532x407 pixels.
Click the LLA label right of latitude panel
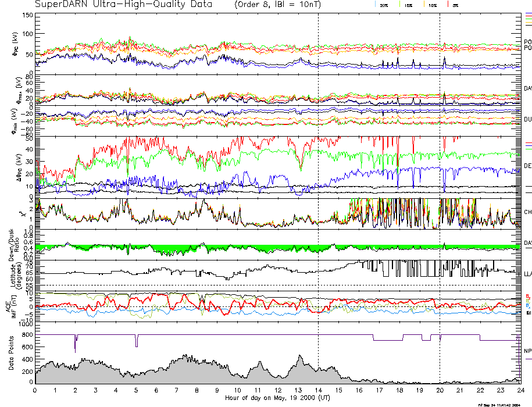(x=527, y=273)
